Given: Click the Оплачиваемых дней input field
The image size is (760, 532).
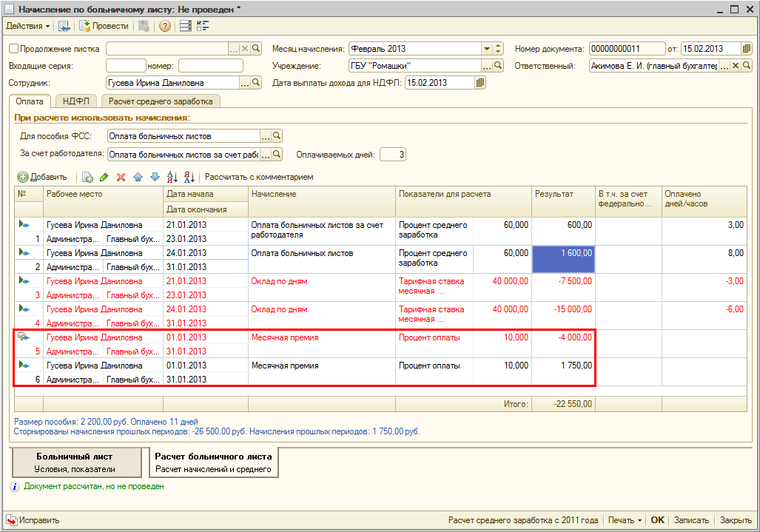Looking at the screenshot, I should pos(392,155).
